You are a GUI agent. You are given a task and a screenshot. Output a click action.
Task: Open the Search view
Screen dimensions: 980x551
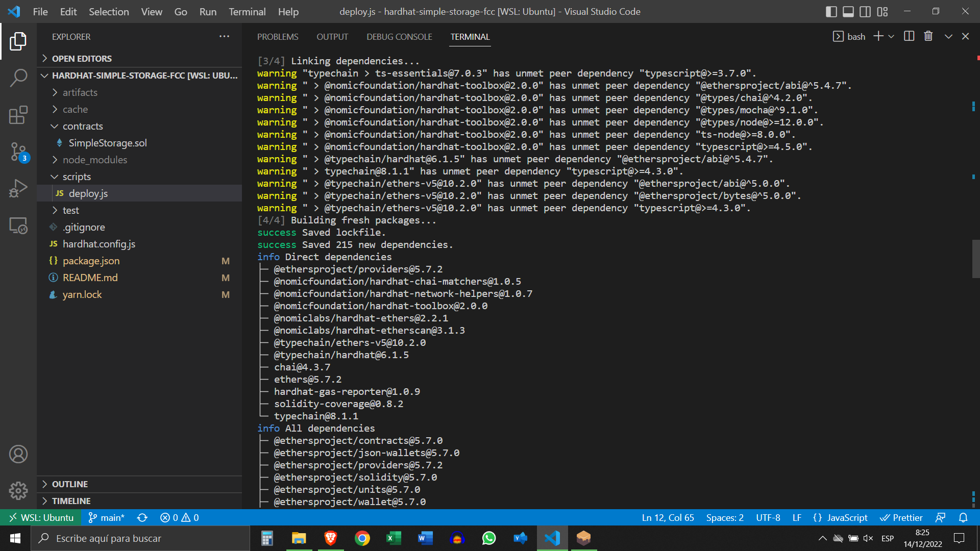pyautogui.click(x=18, y=79)
